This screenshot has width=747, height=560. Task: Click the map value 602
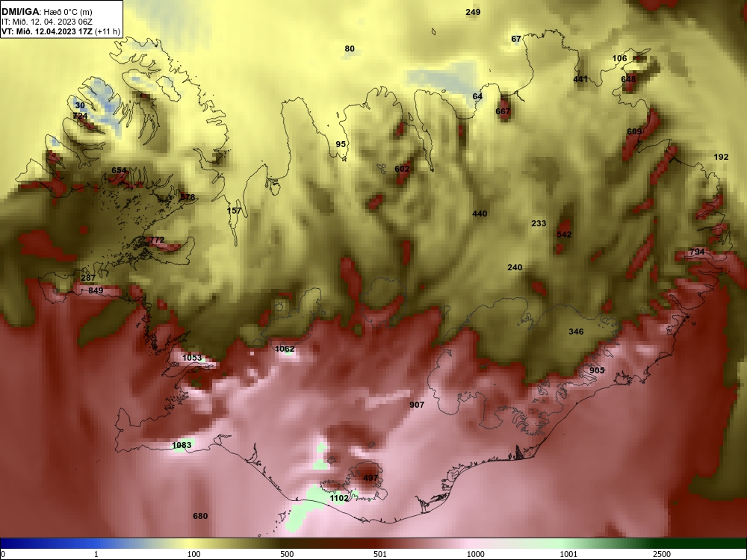(402, 169)
